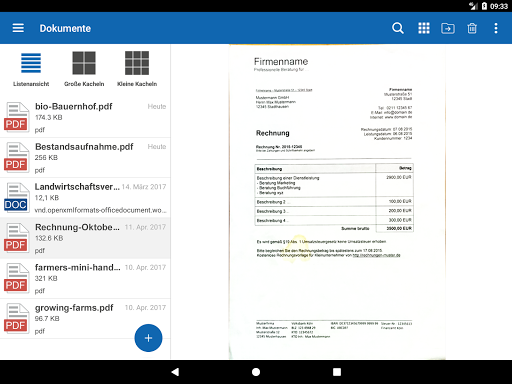
Task: Open Bestandsaufnahme.pdf from the list
Action: tap(85, 158)
